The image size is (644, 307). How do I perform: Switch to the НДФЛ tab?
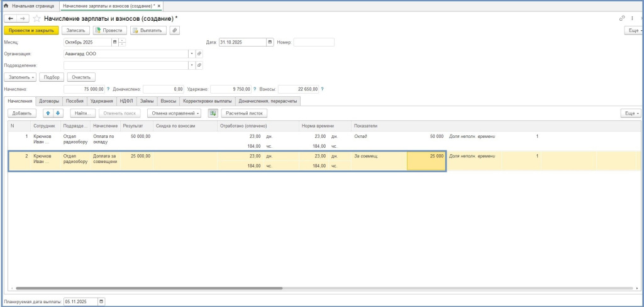(126, 101)
